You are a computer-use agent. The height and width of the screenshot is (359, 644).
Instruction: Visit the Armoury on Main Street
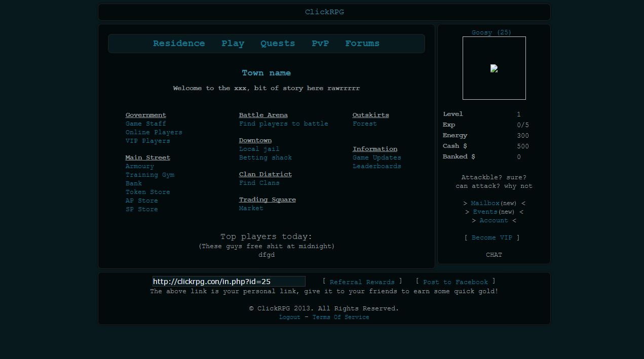[x=140, y=166]
